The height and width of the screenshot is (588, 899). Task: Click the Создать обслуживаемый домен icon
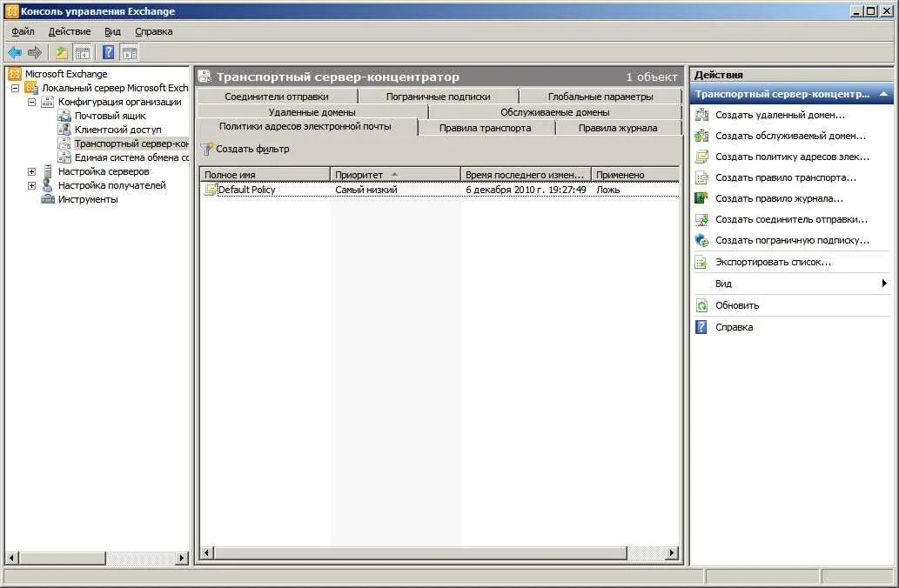pyautogui.click(x=701, y=136)
